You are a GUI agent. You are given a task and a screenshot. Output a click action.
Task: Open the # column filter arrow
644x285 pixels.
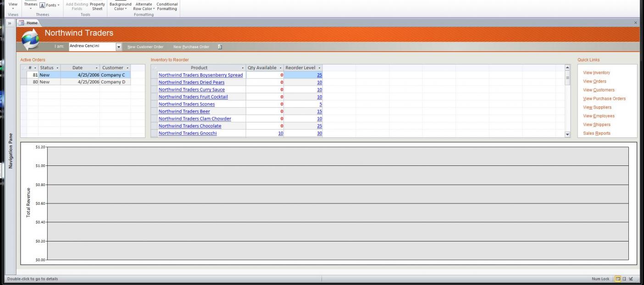click(36, 68)
